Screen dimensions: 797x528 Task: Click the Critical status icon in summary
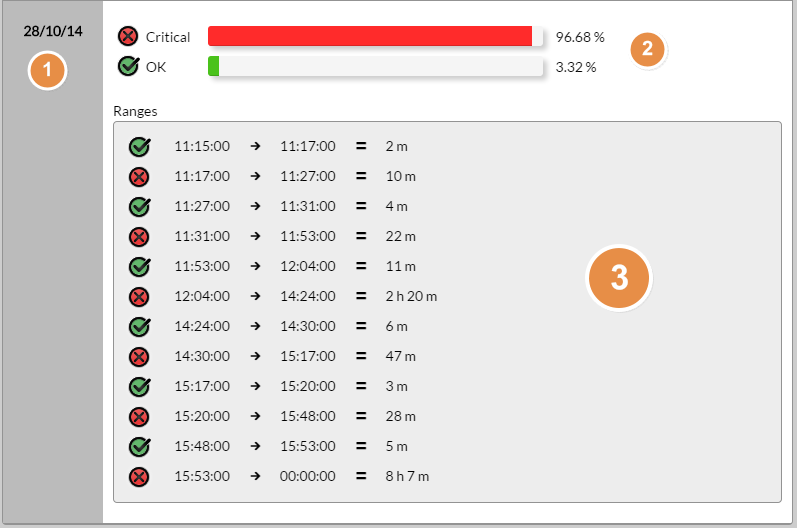[x=128, y=37]
